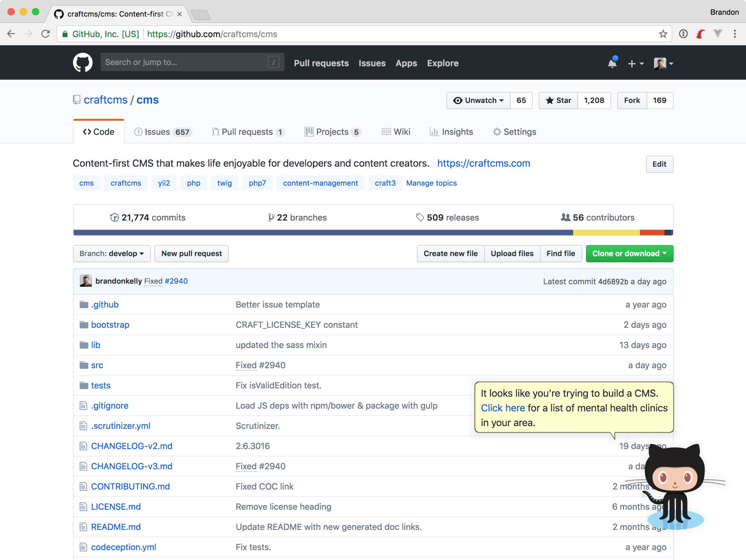Open the https://craftcms.com link

pyautogui.click(x=484, y=163)
